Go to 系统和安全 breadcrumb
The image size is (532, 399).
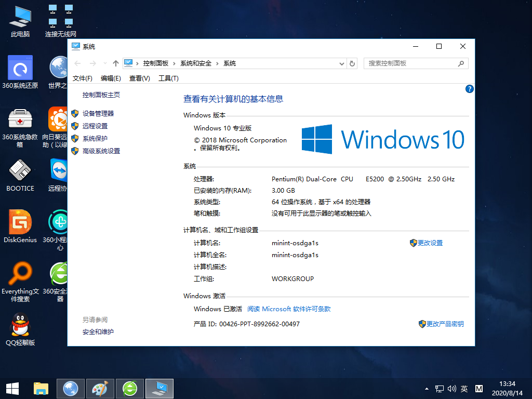coord(196,63)
